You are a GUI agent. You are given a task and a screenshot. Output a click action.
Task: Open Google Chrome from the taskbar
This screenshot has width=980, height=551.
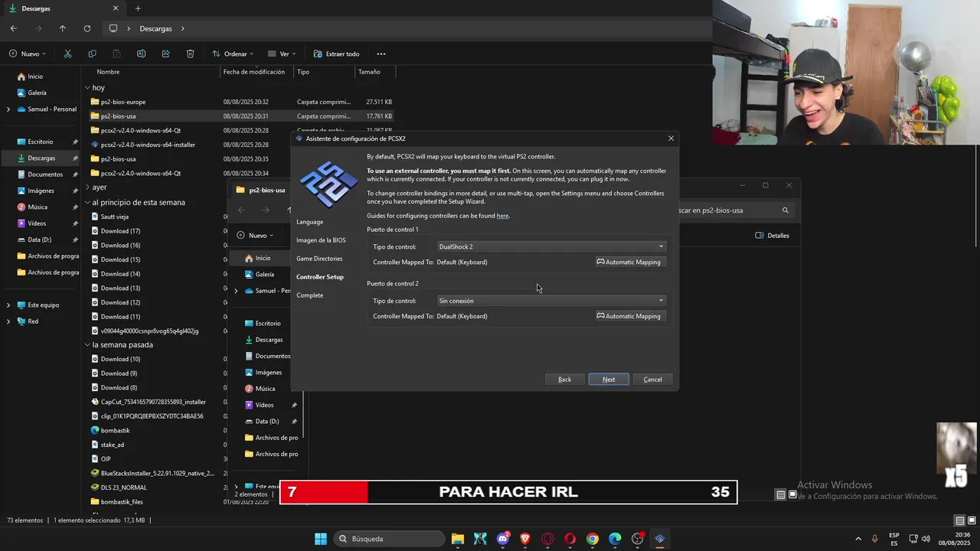tap(593, 539)
